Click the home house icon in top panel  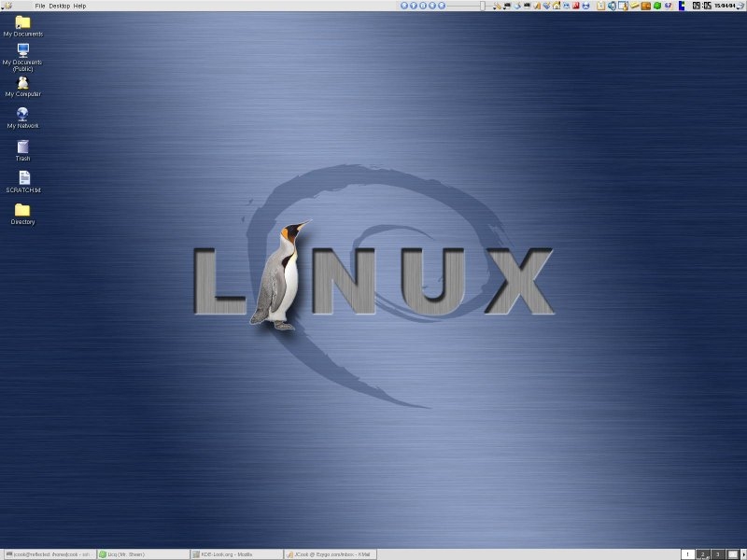point(557,6)
